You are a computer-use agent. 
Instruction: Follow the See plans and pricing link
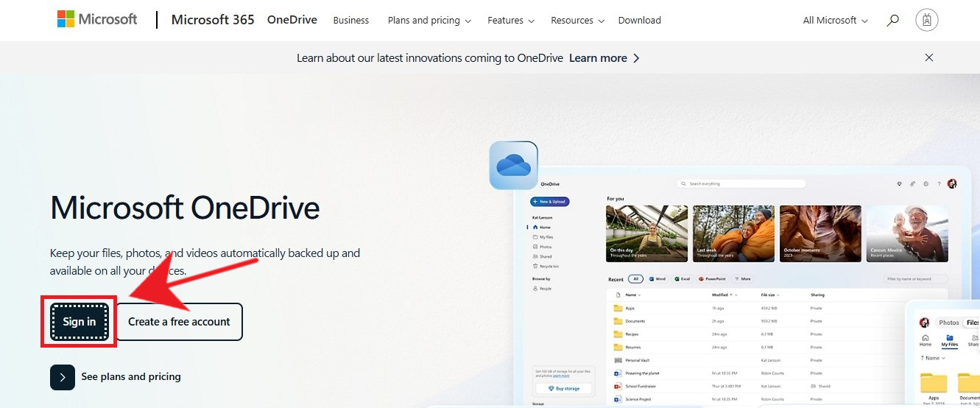131,377
